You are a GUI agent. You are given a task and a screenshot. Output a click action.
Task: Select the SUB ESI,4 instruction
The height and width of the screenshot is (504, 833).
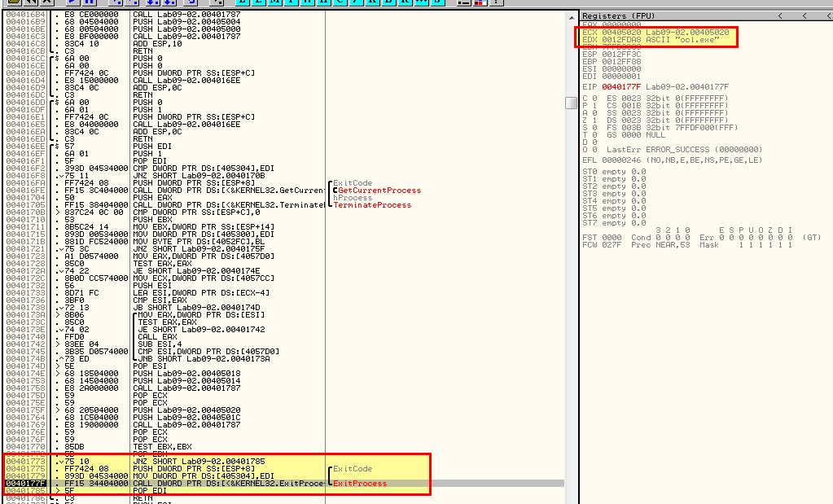[x=160, y=344]
